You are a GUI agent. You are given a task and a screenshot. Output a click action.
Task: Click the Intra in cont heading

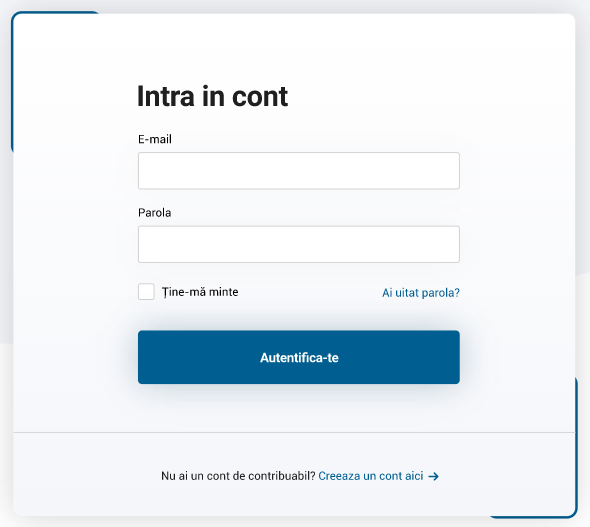click(213, 96)
